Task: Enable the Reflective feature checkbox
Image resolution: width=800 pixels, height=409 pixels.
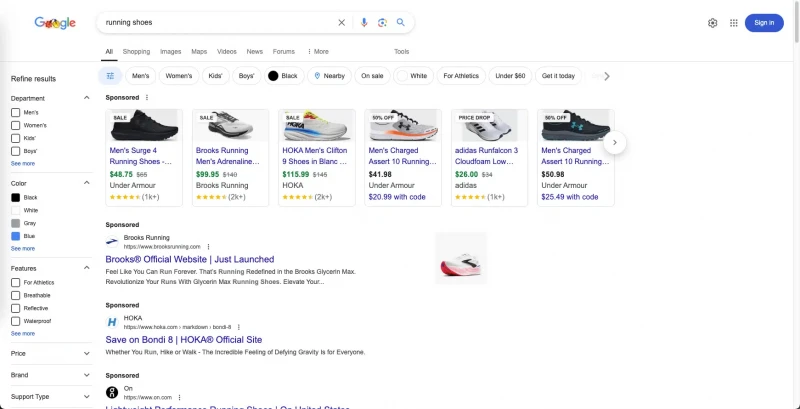Action: (15, 309)
